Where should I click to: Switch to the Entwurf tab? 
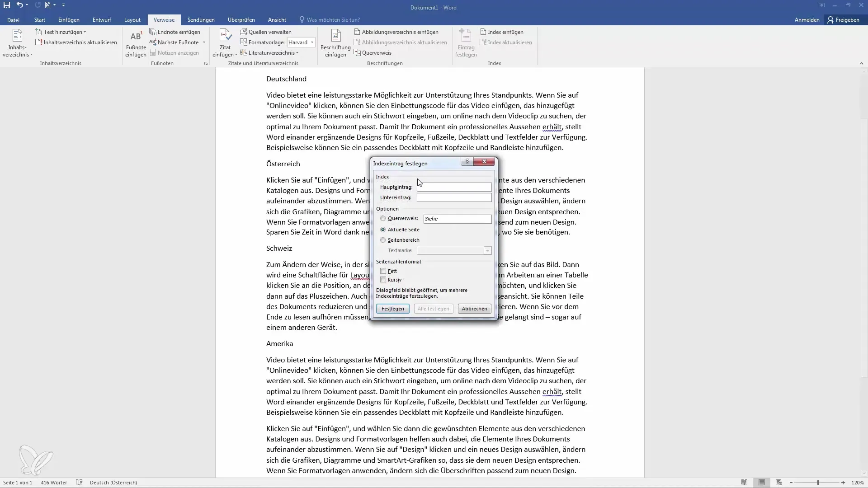tap(102, 20)
